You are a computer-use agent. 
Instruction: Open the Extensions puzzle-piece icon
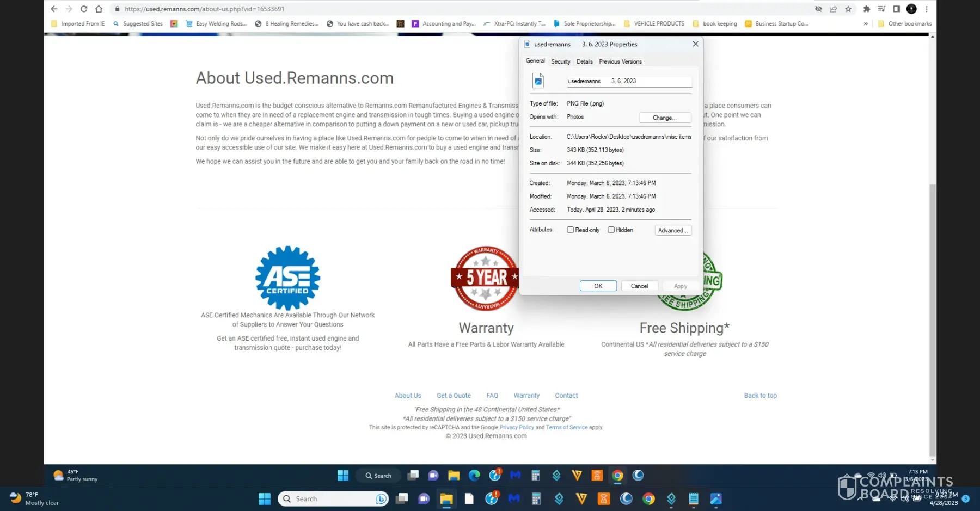pos(867,9)
